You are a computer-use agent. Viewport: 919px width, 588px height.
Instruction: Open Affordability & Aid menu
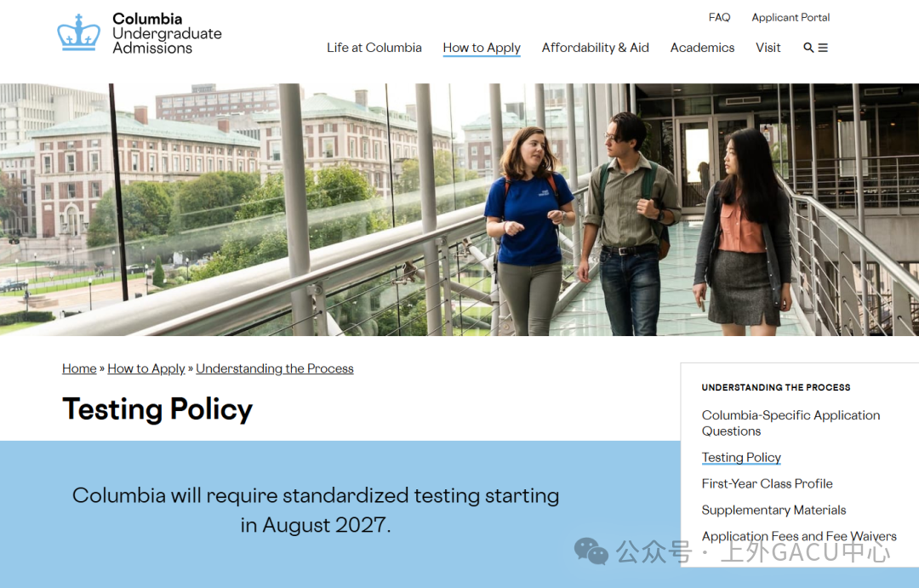coord(595,48)
